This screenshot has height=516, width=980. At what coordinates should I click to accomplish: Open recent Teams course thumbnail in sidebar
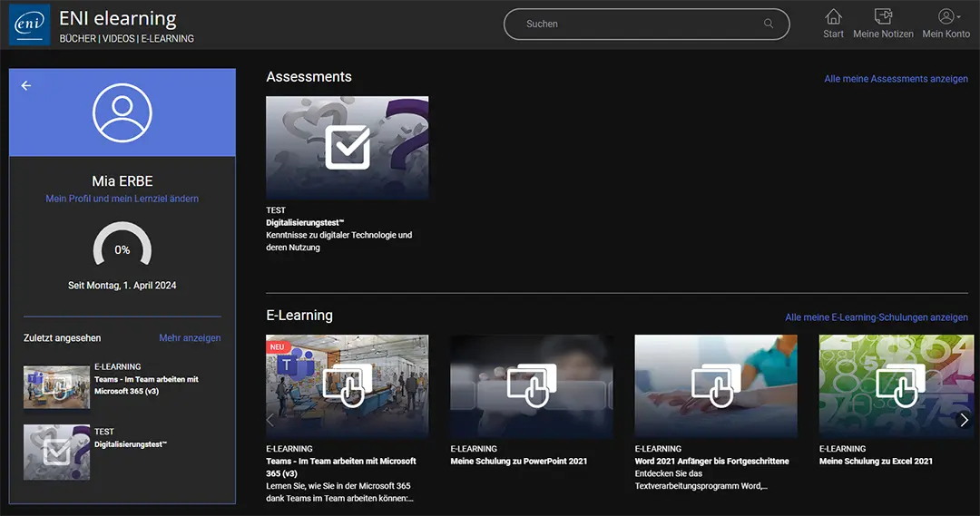click(x=56, y=387)
